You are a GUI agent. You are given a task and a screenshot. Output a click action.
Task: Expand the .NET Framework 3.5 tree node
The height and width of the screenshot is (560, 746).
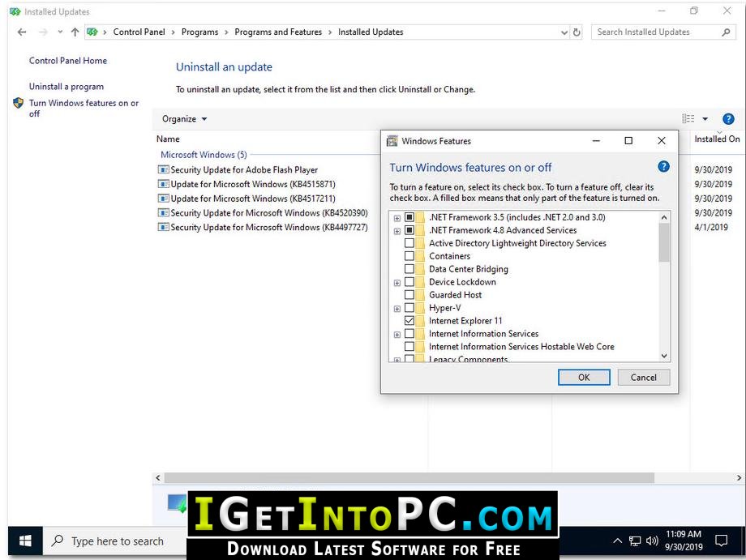(397, 218)
